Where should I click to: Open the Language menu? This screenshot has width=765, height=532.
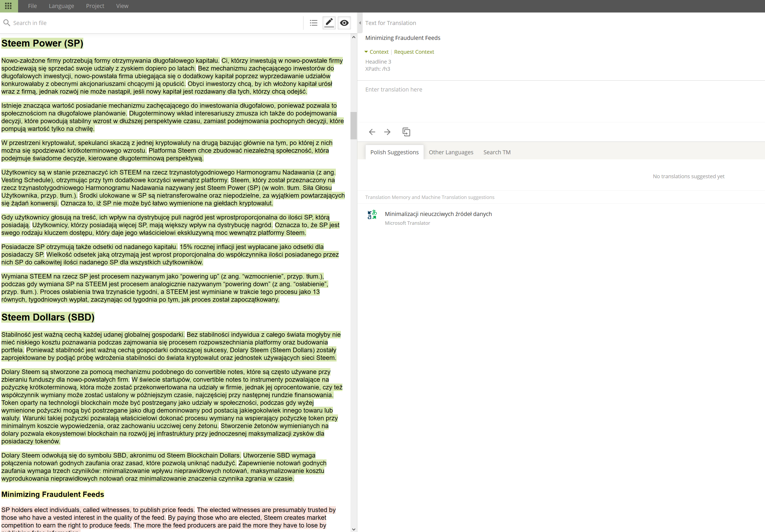61,6
